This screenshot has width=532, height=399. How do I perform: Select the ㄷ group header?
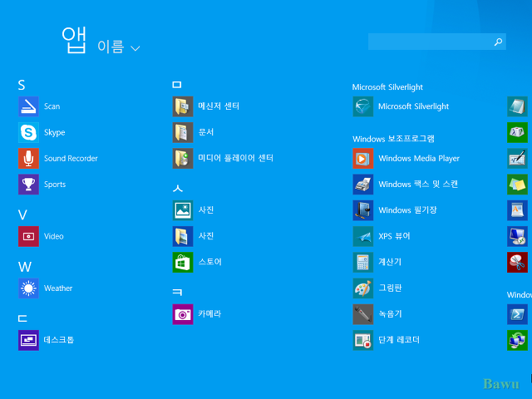(22, 318)
